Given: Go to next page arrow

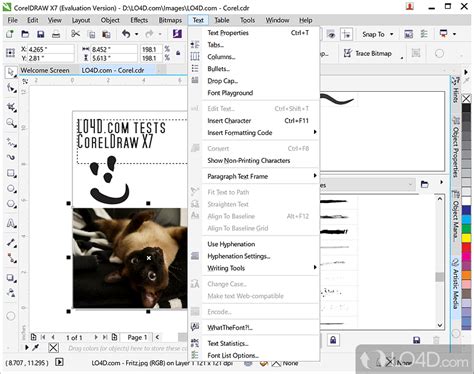Looking at the screenshot, I should pyautogui.click(x=96, y=337).
